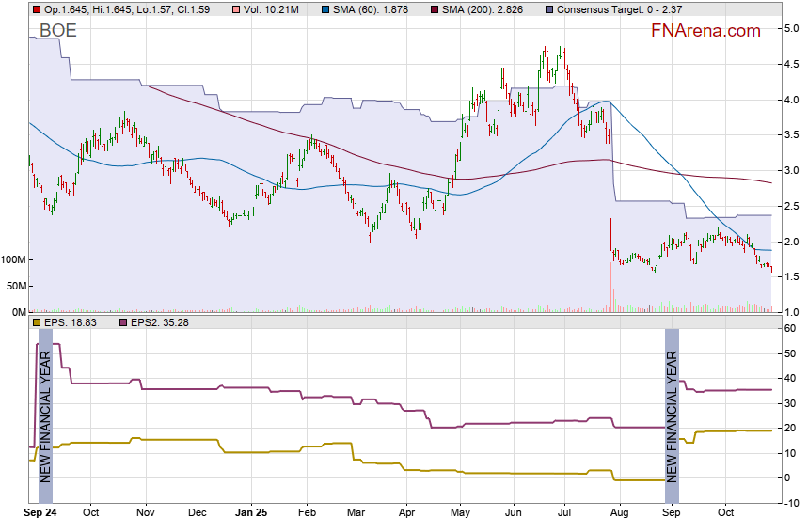Image resolution: width=808 pixels, height=532 pixels.
Task: Click the Sep 24 date axis label
Action: 40,513
